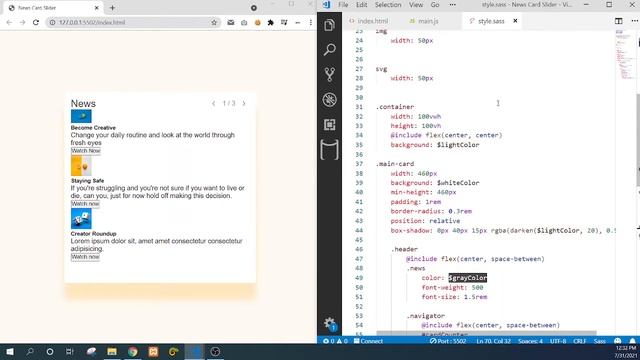Open the Explorer view in VS Code
Viewport: 640px width, 360px height.
pyautogui.click(x=329, y=25)
